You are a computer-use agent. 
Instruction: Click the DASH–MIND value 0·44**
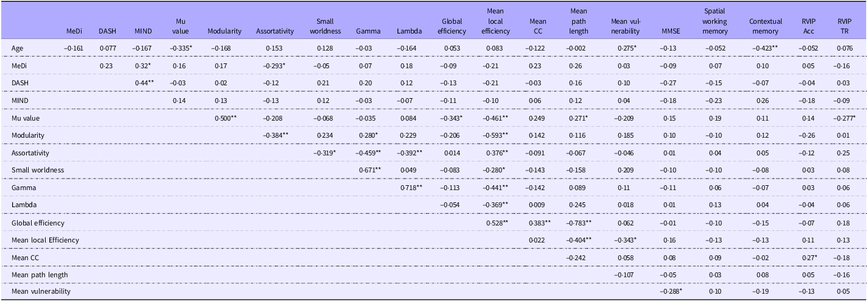click(143, 82)
